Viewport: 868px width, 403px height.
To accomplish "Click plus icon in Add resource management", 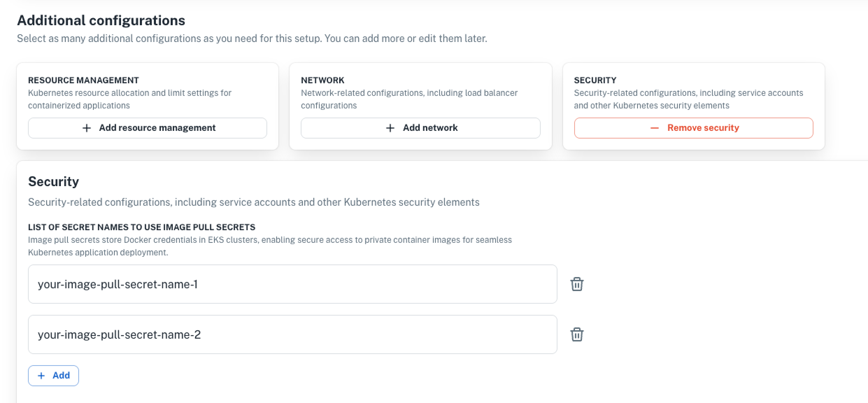I will 87,128.
